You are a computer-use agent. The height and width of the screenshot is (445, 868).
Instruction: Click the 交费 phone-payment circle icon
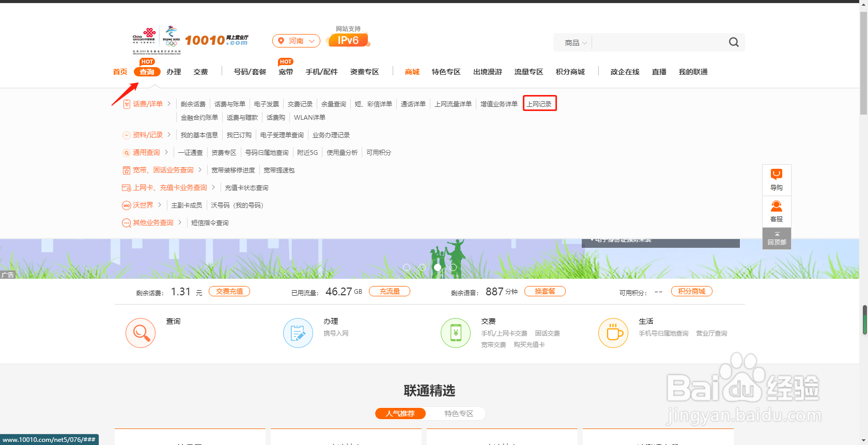pos(456,333)
